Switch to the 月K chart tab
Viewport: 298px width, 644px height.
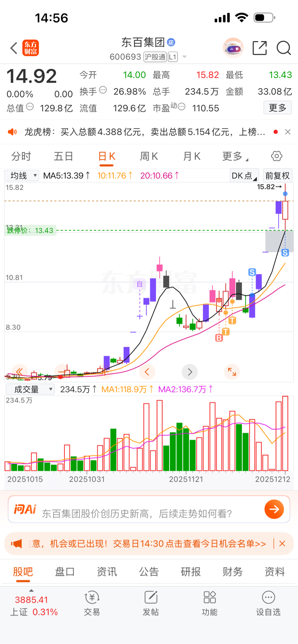192,156
